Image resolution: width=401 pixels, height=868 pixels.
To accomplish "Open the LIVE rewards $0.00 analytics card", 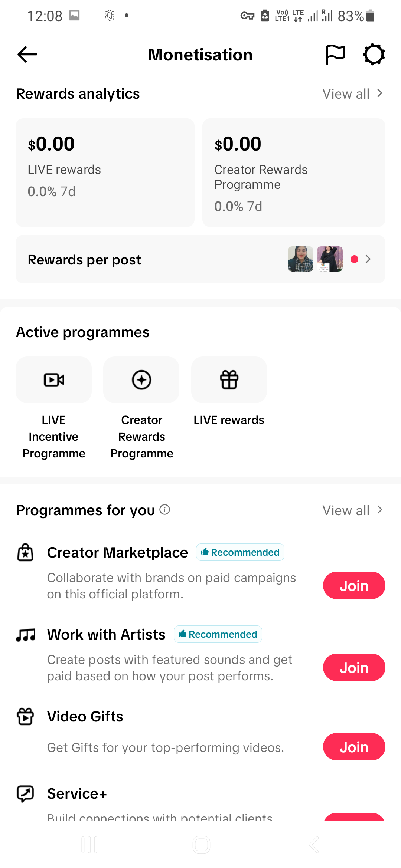I will point(105,172).
